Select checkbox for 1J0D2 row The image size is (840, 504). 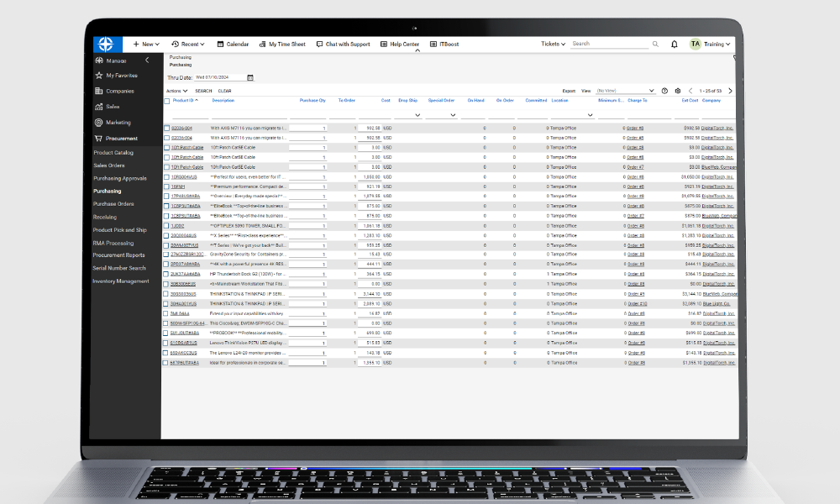pyautogui.click(x=166, y=225)
